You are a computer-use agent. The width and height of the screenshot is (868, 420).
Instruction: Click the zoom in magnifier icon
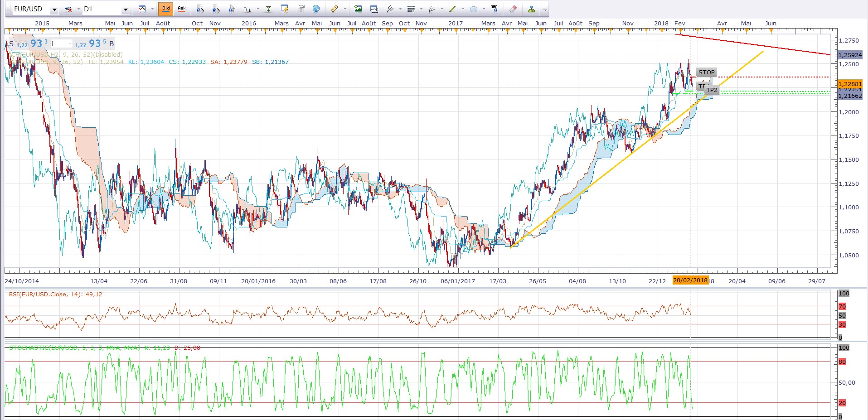coord(200,9)
